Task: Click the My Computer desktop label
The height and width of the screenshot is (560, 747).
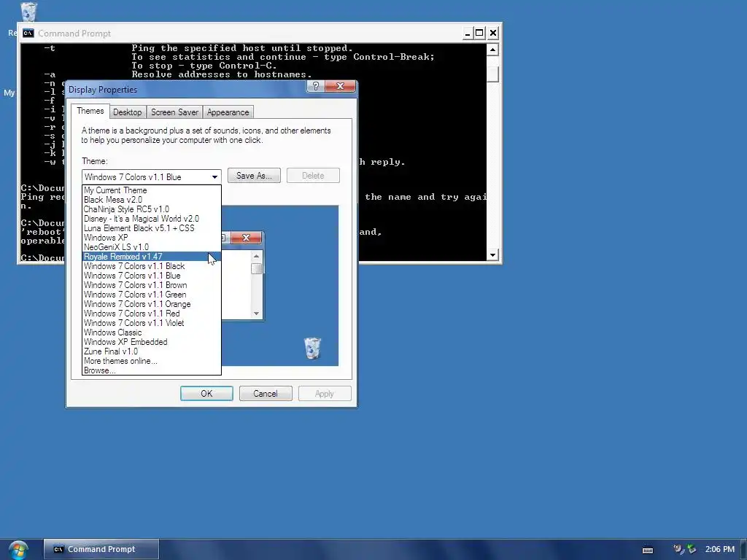Action: click(x=9, y=93)
